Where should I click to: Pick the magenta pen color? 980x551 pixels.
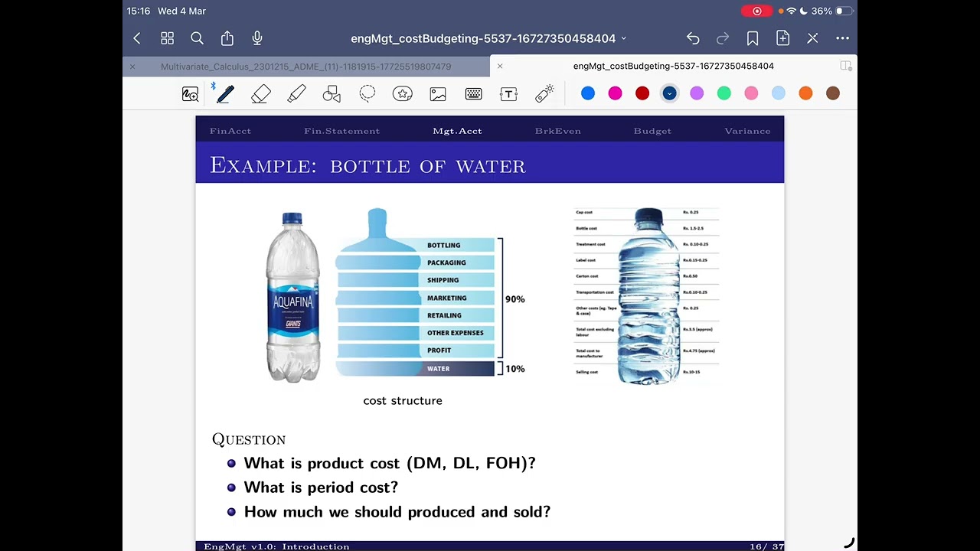pyautogui.click(x=615, y=93)
